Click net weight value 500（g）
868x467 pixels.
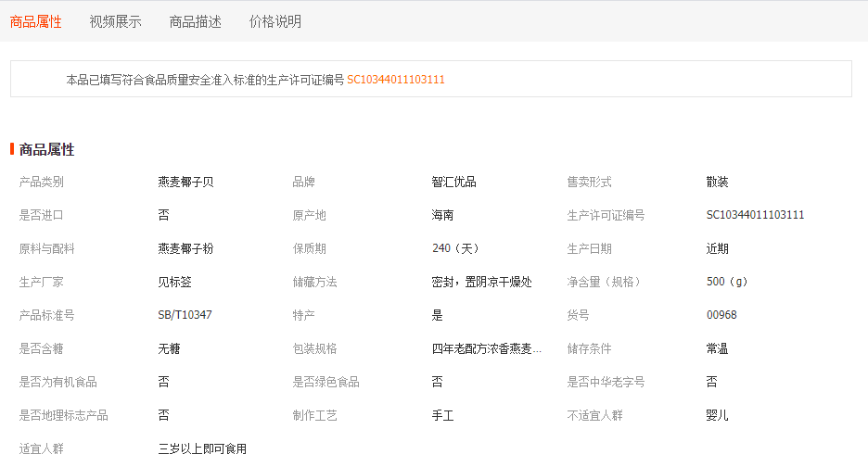click(727, 282)
